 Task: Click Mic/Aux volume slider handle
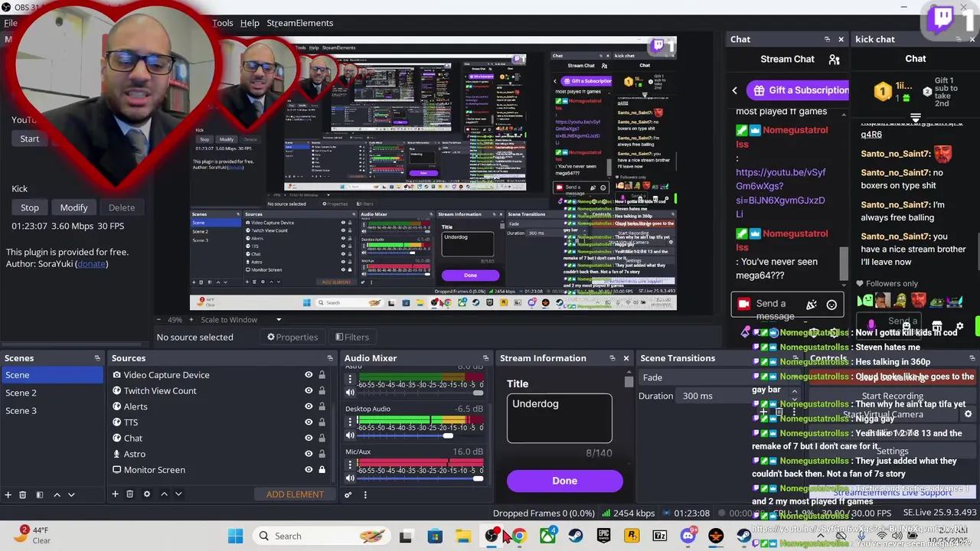click(x=477, y=478)
